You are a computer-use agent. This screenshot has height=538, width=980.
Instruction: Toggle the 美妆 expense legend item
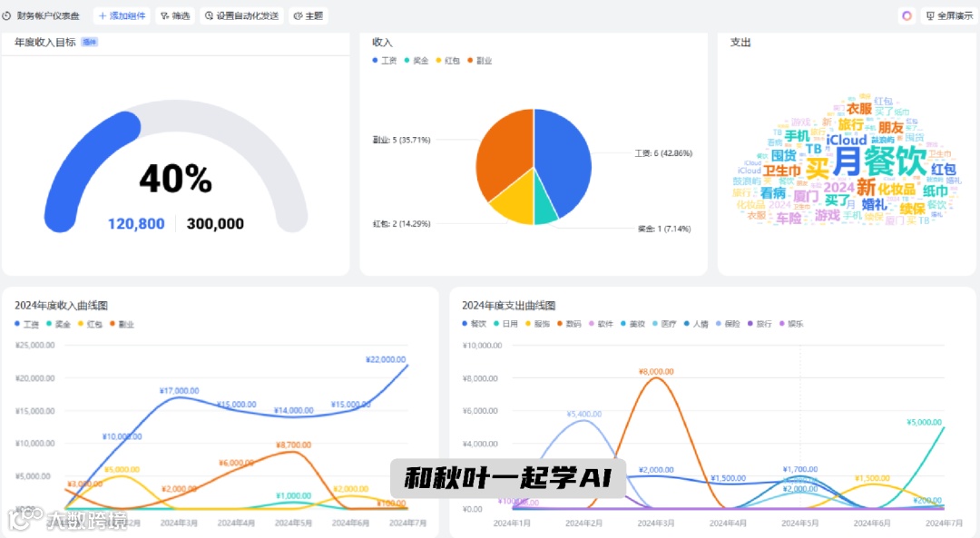[633, 324]
